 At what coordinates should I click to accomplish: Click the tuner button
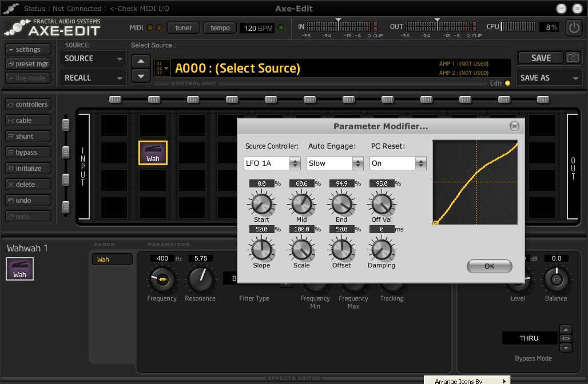[x=184, y=28]
